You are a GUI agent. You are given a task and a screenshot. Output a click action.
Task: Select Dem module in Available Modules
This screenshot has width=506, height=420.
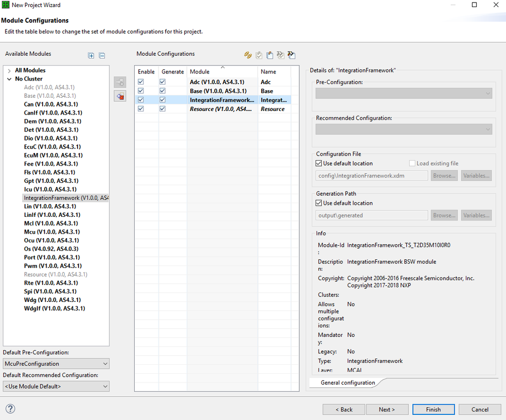point(53,122)
